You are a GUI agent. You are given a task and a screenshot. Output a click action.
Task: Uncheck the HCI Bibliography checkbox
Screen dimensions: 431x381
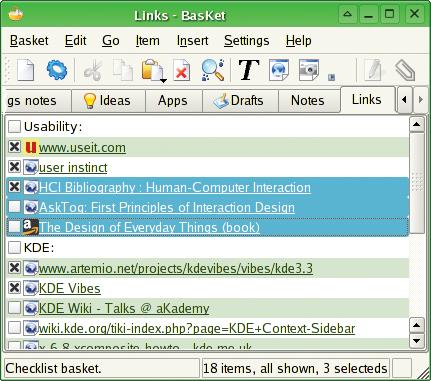tap(14, 187)
